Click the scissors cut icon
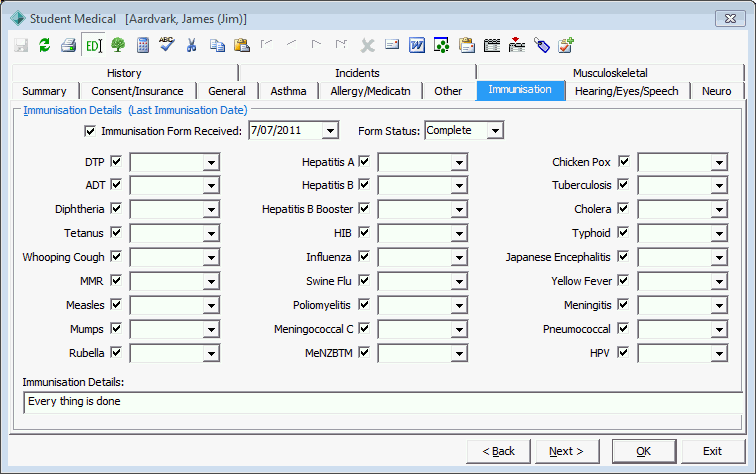The width and height of the screenshot is (756, 474). coord(191,45)
